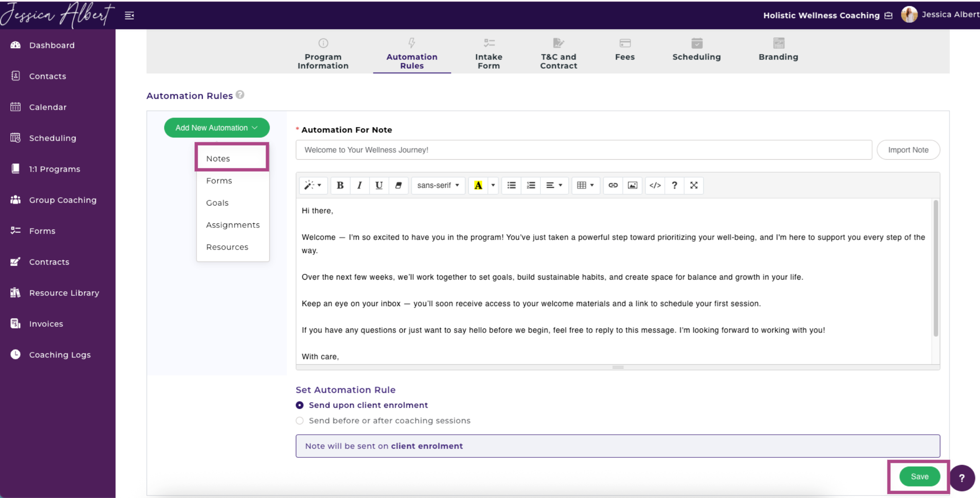The width and height of the screenshot is (980, 498).
Task: Click the Automation For Note title field
Action: tap(584, 150)
